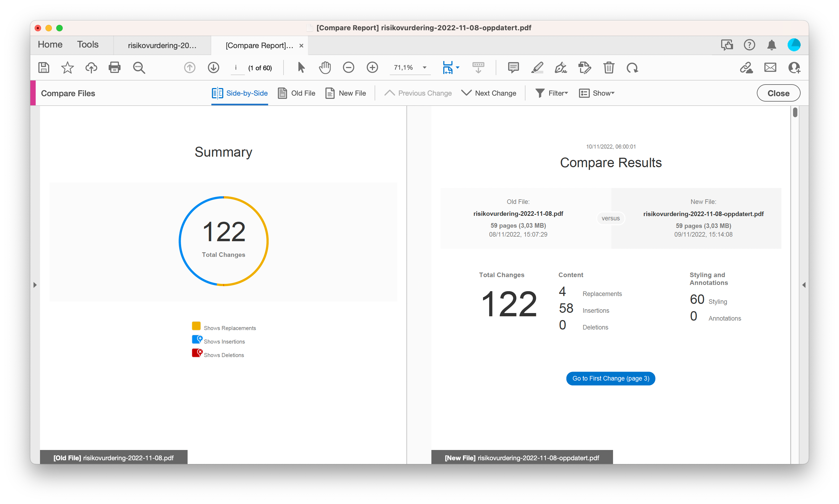This screenshot has height=504, width=839.
Task: Print the document with printer icon
Action: [x=115, y=68]
